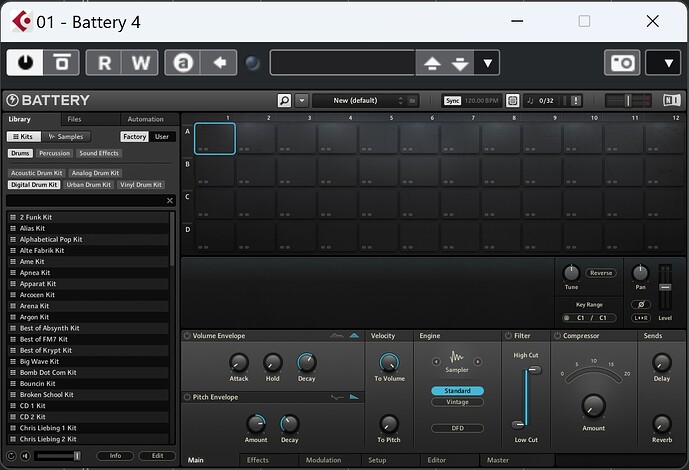
Task: Click the voice count note icon
Action: tap(530, 101)
